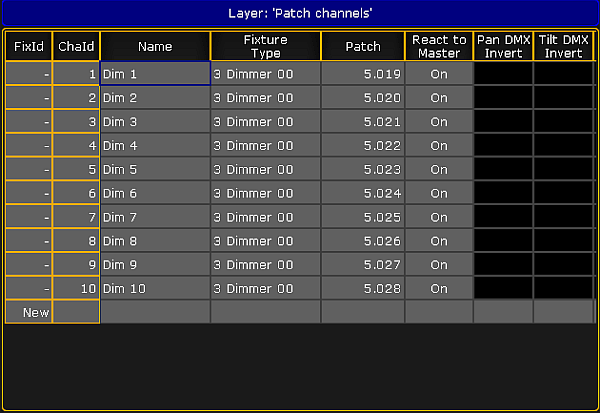Toggle React to Master On for Dim 7

(439, 217)
